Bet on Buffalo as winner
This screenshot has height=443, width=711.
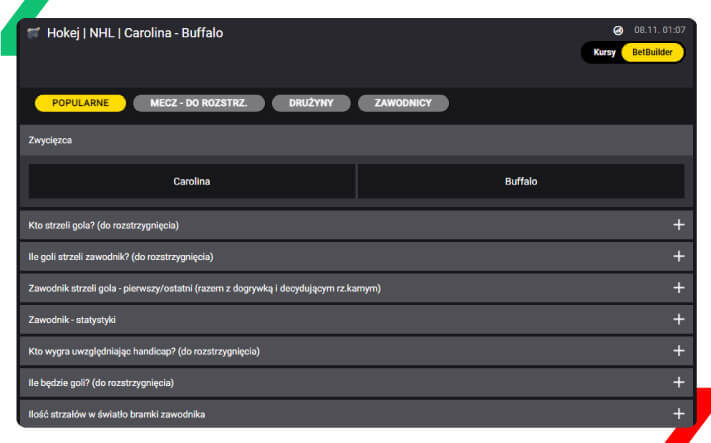point(521,181)
